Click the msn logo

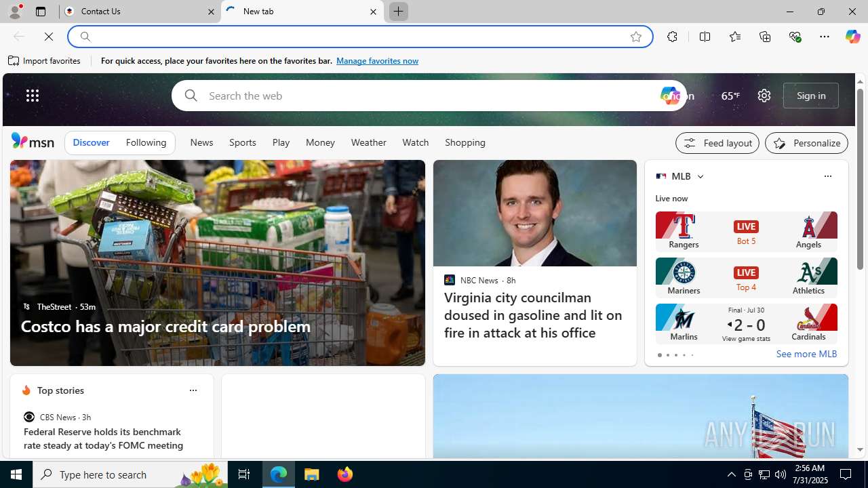point(33,141)
